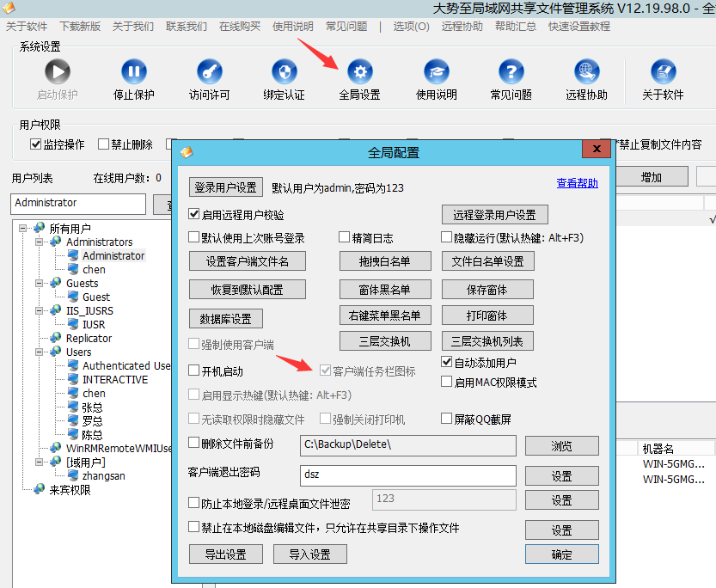716x588 pixels.
Task: Open 访问许可 key icon
Action: tap(209, 72)
